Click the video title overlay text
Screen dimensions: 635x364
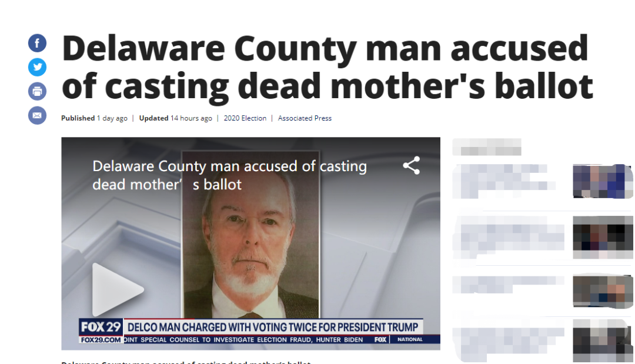point(230,175)
